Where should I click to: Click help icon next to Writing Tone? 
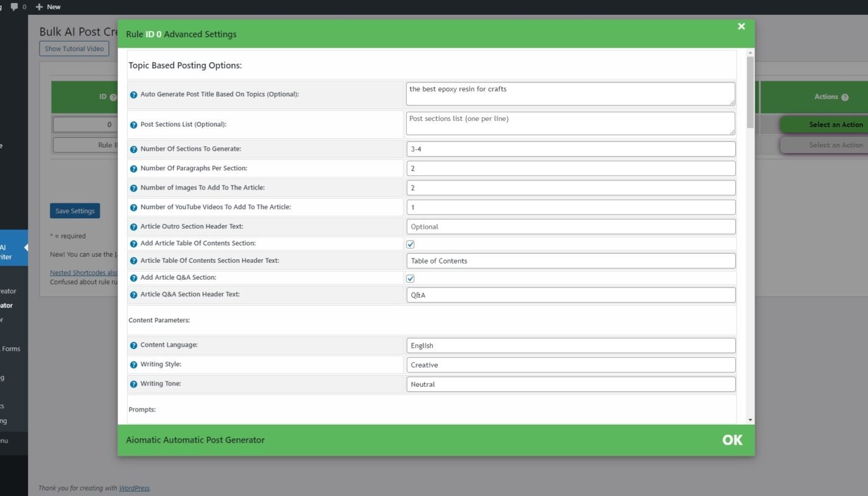click(133, 384)
